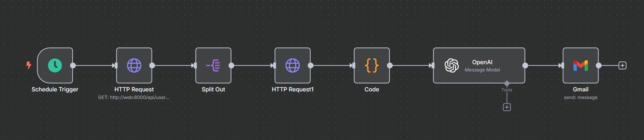
Task: Open the first HTTP Request globe node
Action: [x=134, y=66]
